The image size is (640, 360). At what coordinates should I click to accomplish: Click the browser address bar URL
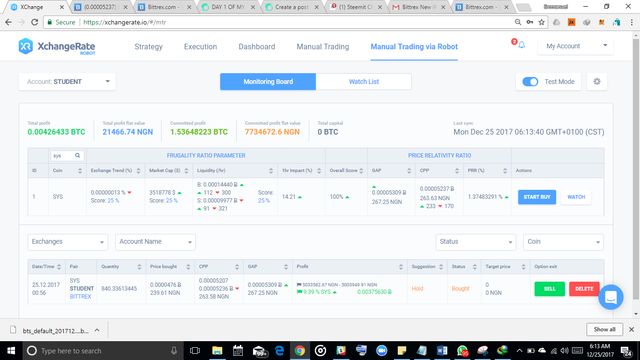(x=124, y=22)
